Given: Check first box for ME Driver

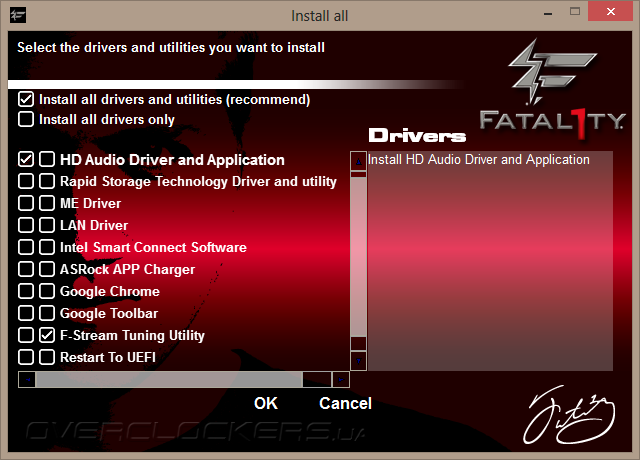Looking at the screenshot, I should click(x=26, y=203).
